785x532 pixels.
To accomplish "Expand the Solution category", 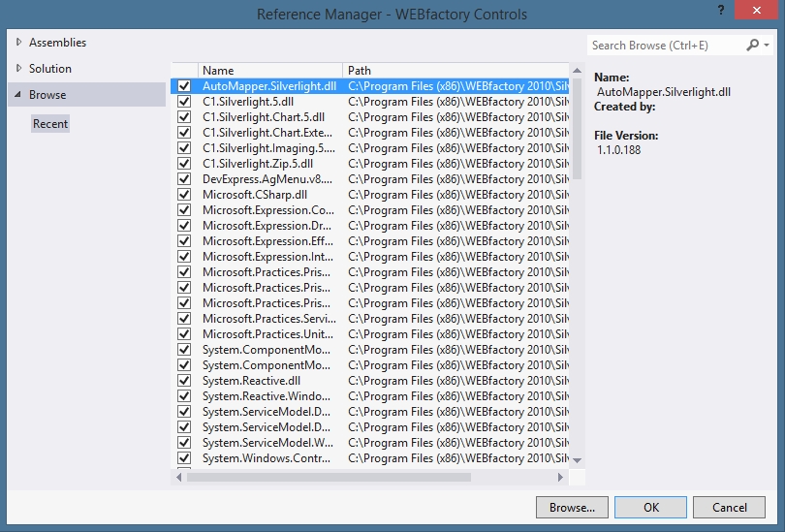I will click(x=19, y=69).
